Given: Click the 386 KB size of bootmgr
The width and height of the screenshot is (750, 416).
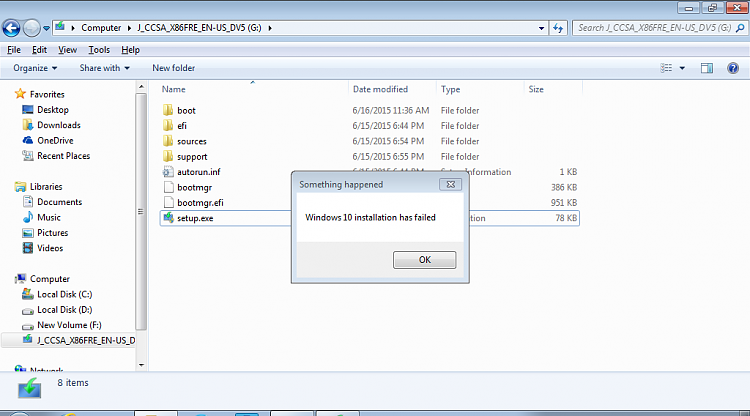Looking at the screenshot, I should 563,187.
